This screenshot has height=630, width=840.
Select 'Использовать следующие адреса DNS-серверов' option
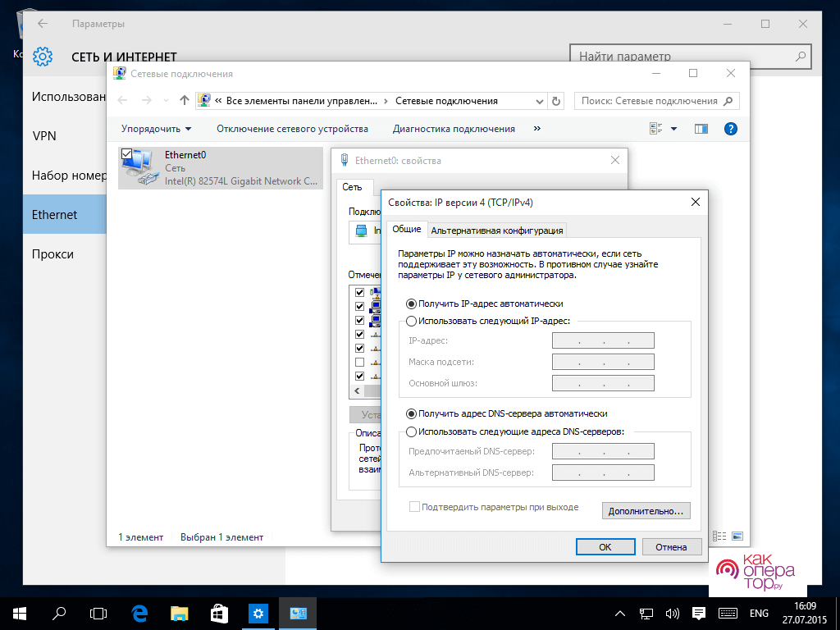click(x=412, y=431)
